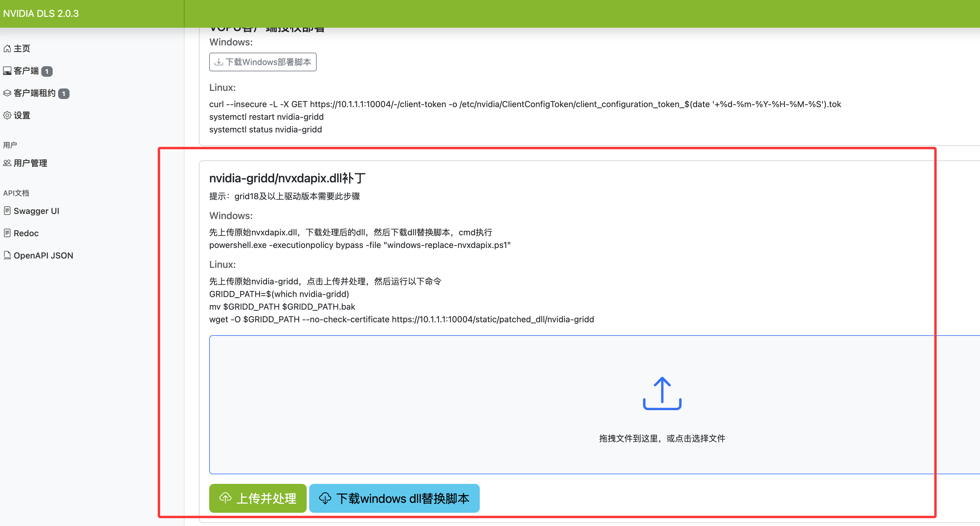Viewport: 980px width, 526px height.
Task: Click the document icon beside Swagger UI
Action: point(7,211)
